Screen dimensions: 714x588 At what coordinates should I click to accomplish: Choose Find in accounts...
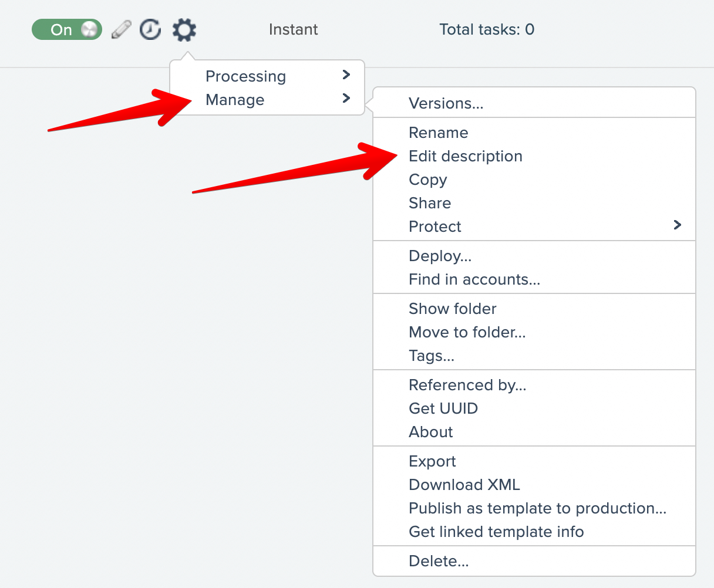[x=474, y=279]
